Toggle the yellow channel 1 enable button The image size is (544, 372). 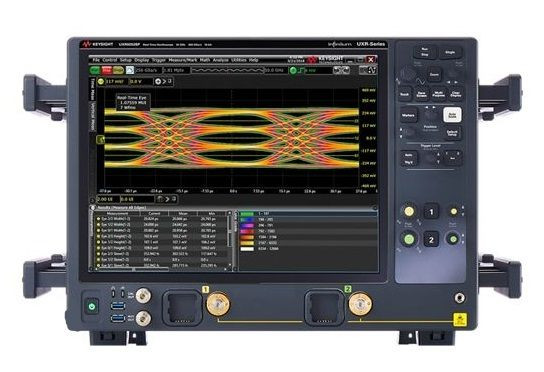click(x=101, y=82)
